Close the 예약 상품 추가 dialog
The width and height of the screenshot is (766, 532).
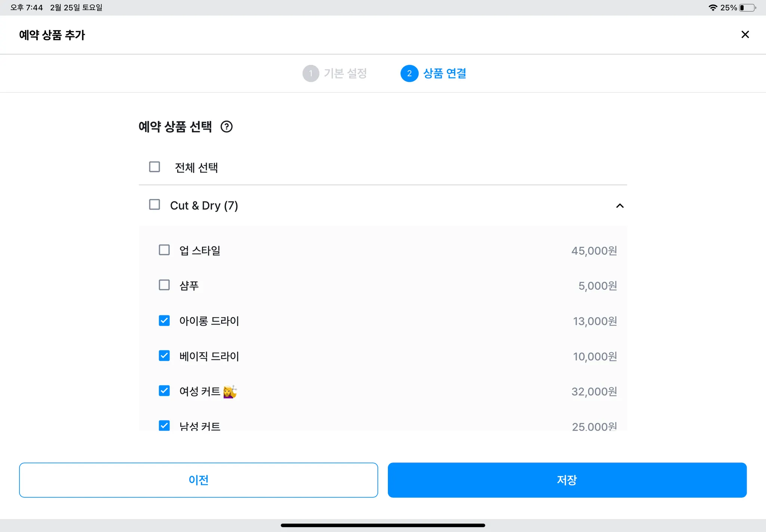[x=745, y=34]
